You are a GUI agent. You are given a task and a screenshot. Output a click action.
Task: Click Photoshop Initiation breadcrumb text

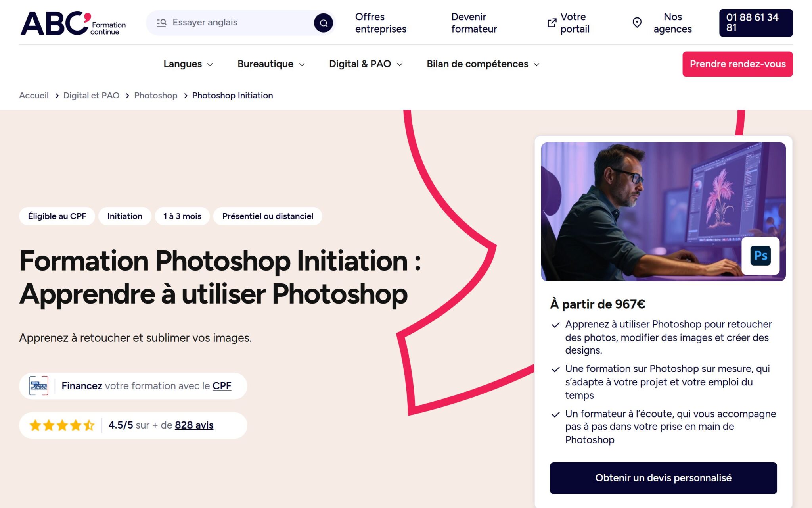point(232,96)
